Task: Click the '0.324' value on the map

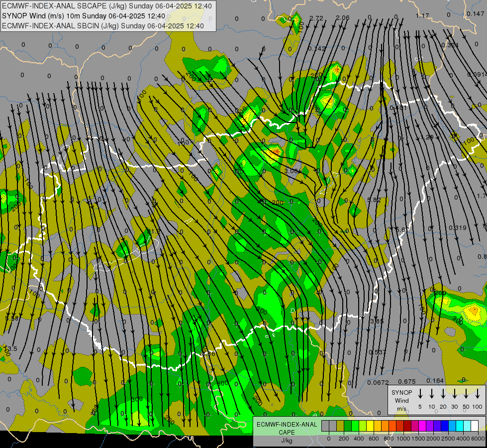Action: [x=450, y=45]
